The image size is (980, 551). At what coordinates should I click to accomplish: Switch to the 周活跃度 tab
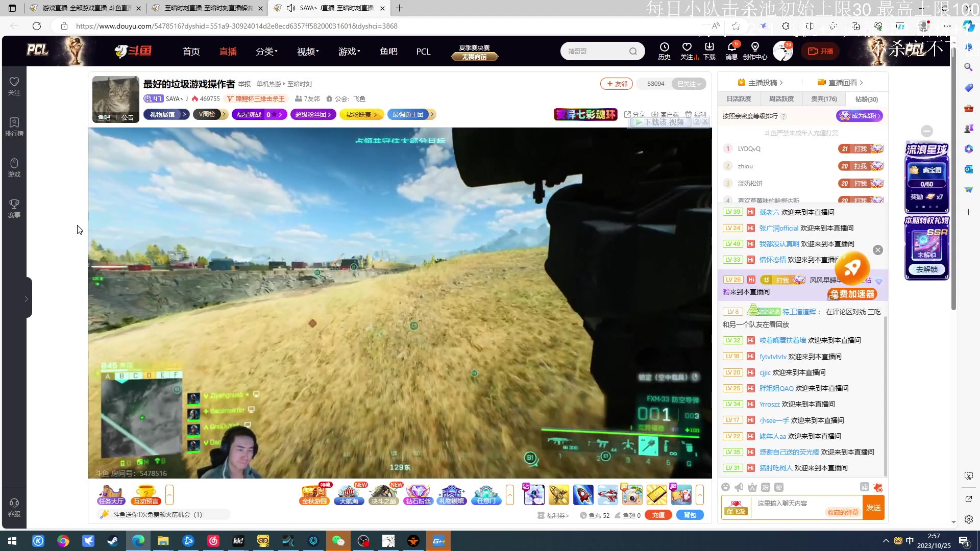point(781,99)
